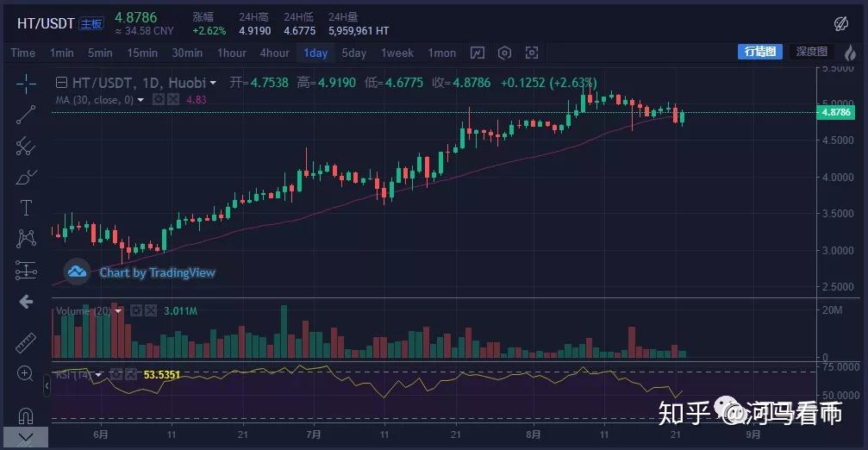Select the trend line drawing tool

tap(26, 116)
